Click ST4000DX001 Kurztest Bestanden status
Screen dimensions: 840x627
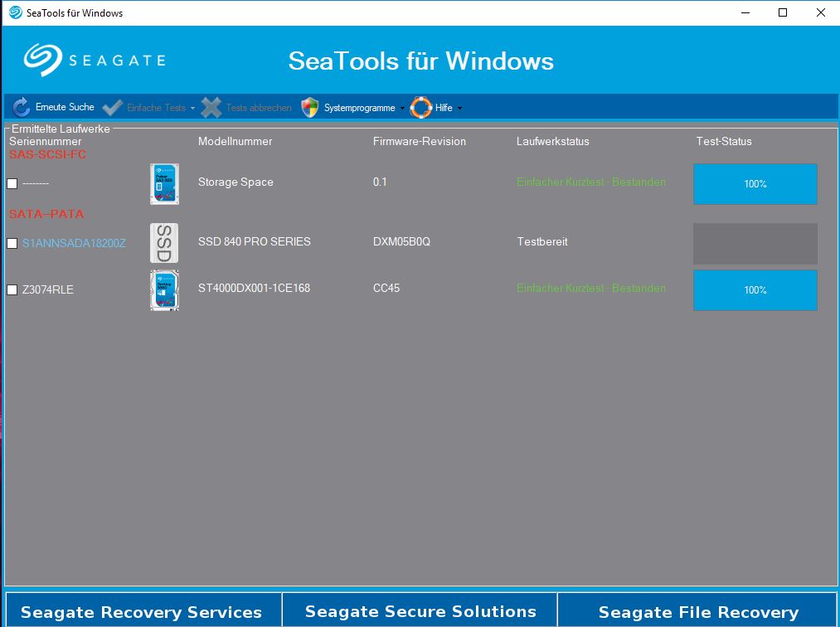[x=591, y=289]
